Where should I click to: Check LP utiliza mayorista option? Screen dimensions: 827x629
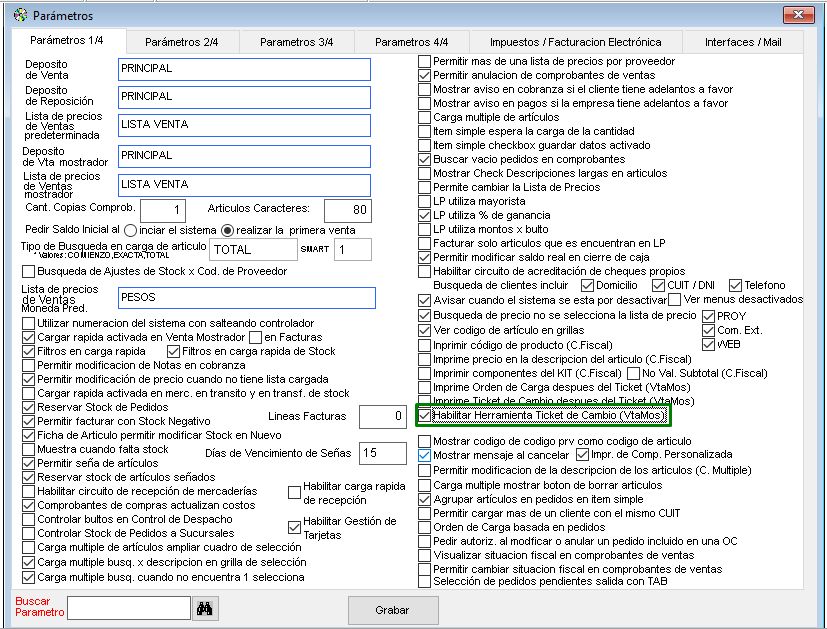click(425, 201)
